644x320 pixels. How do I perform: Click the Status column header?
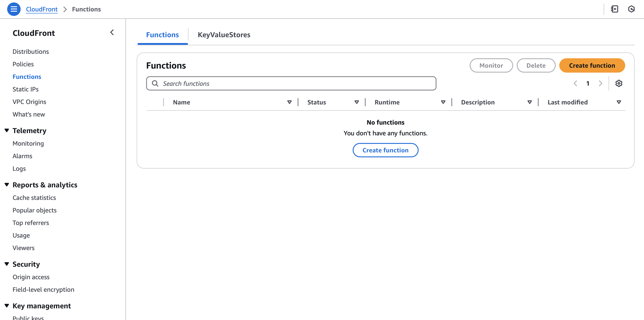click(316, 102)
